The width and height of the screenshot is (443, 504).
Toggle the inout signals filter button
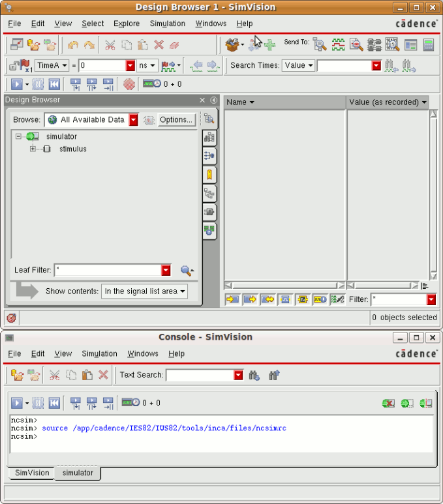coord(267,299)
